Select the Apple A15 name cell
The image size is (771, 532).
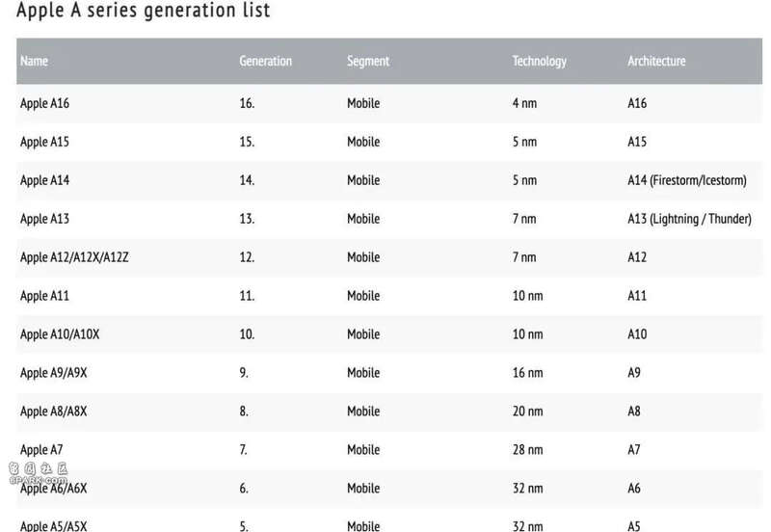(44, 142)
